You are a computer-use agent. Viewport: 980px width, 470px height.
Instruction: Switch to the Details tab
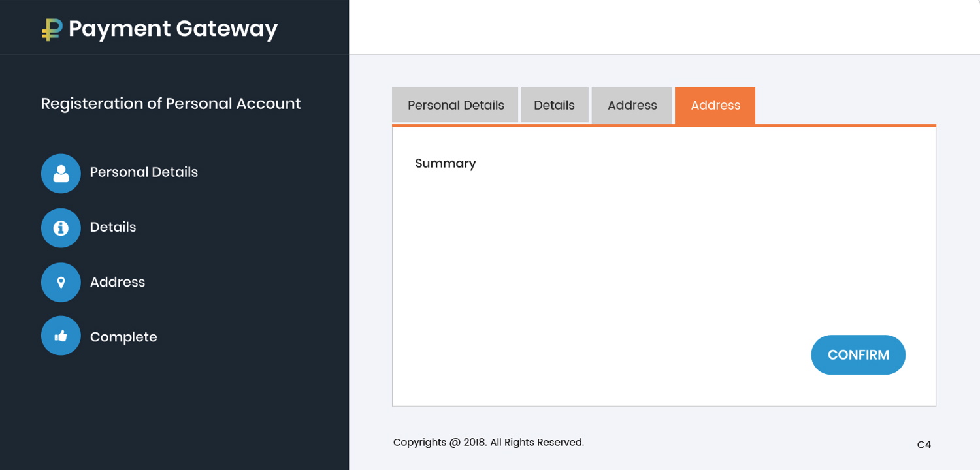coord(554,105)
